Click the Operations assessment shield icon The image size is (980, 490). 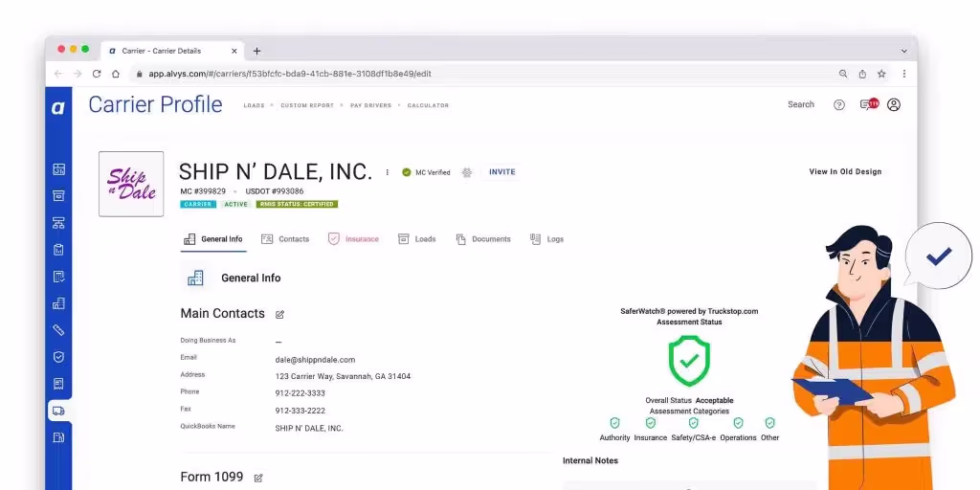[738, 423]
